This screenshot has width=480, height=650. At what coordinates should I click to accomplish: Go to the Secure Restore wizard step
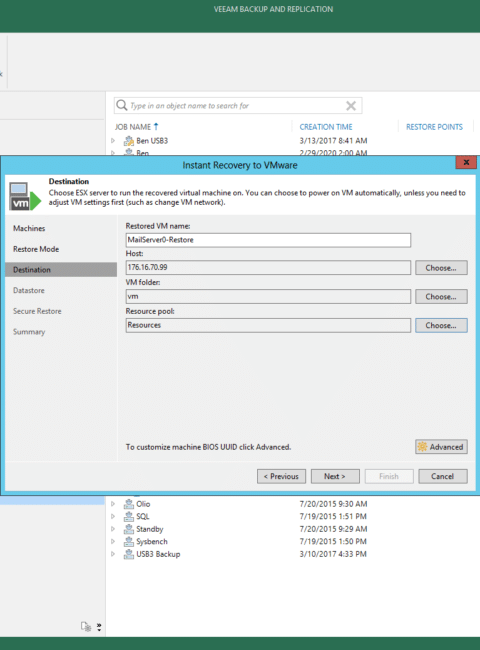[37, 311]
